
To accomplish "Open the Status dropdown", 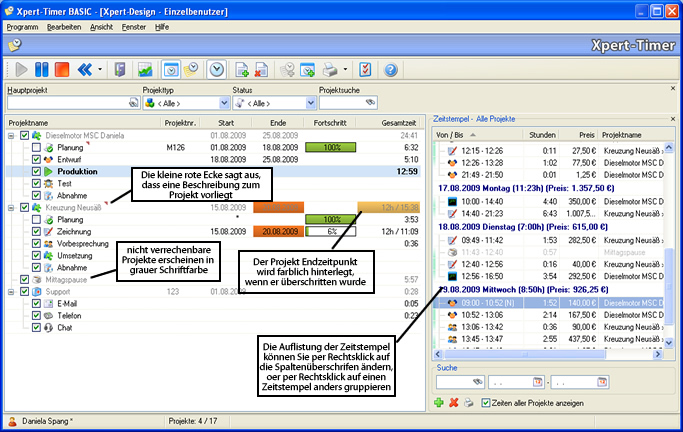I will (x=311, y=103).
